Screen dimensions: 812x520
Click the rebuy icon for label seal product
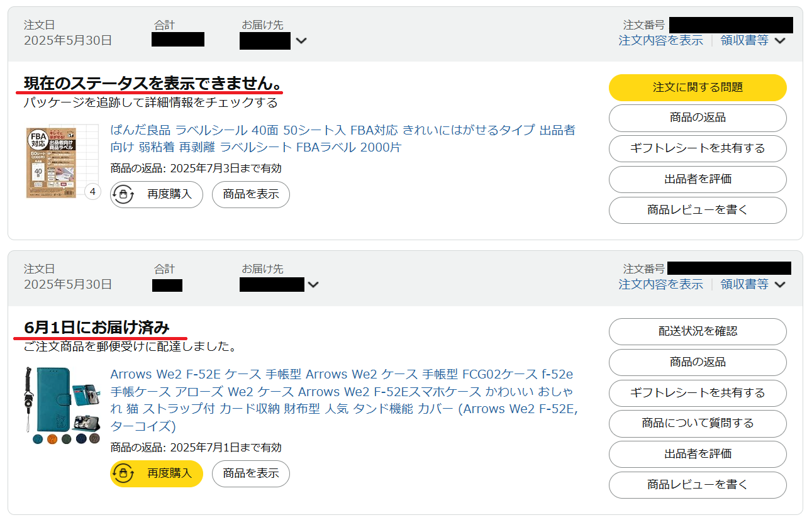pyautogui.click(x=123, y=194)
